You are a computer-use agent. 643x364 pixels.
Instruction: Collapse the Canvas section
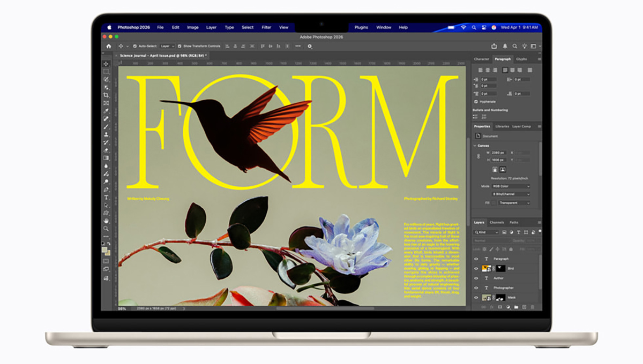click(x=475, y=146)
